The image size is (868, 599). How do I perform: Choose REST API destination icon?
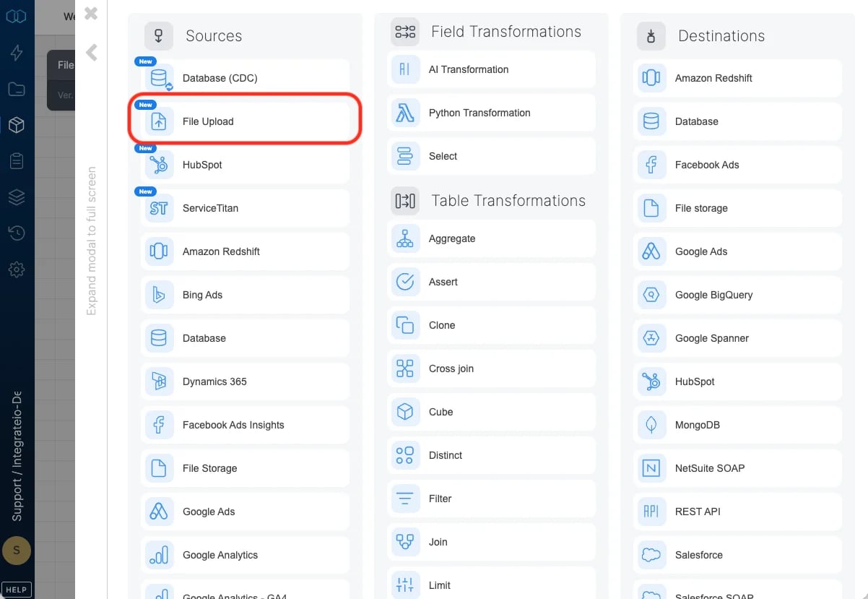pyautogui.click(x=651, y=512)
